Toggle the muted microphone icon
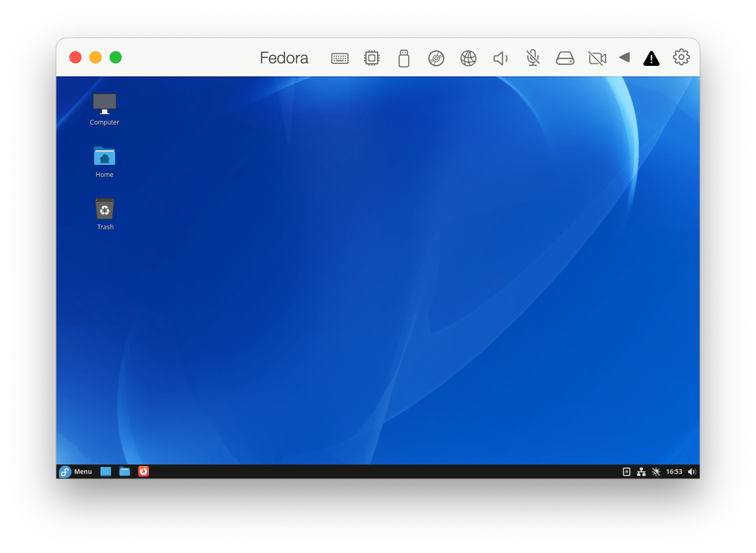Image resolution: width=756 pixels, height=553 pixels. (533, 58)
